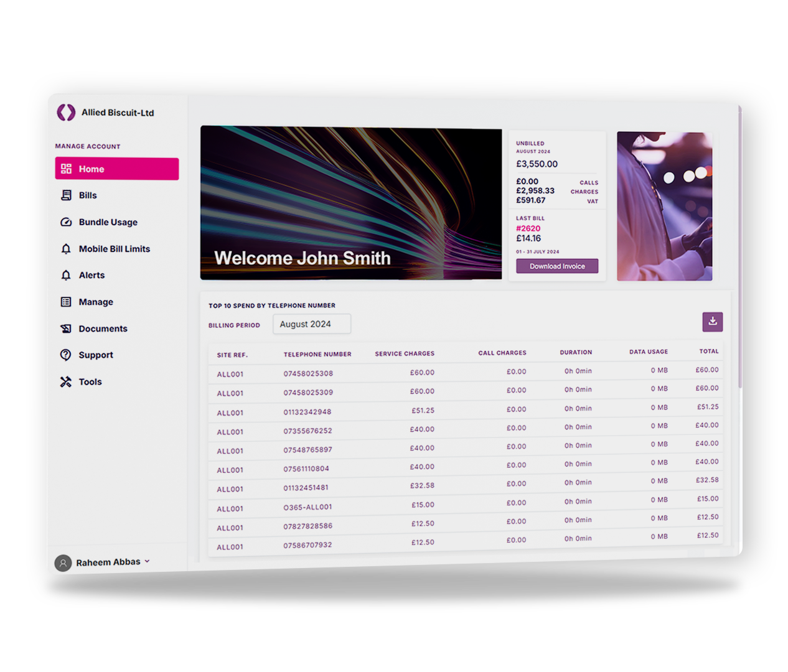Open last bill link #2620

pos(528,228)
